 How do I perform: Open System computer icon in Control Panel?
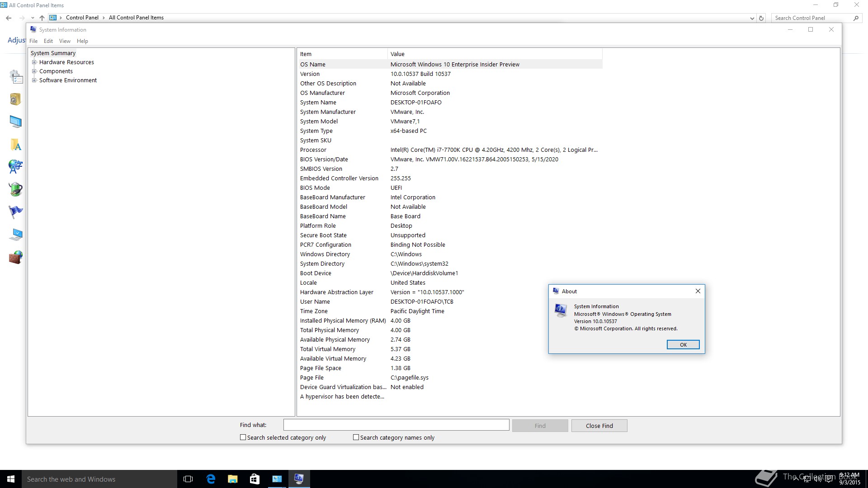coord(16,235)
